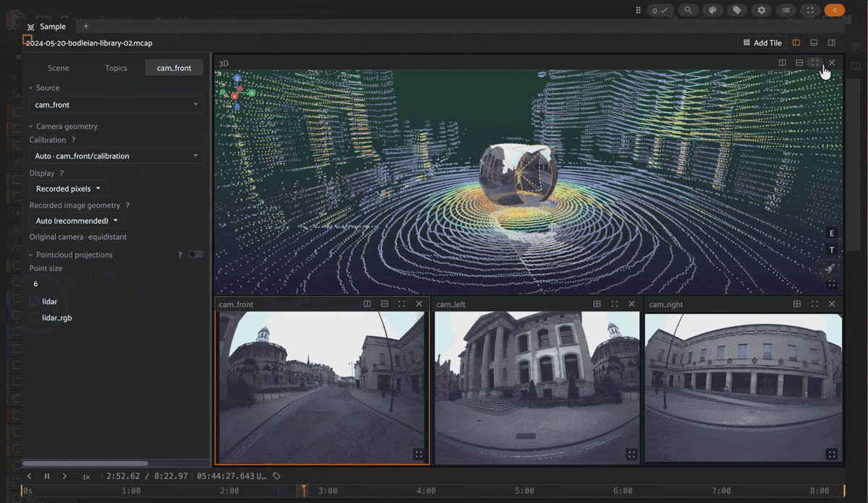The width and height of the screenshot is (868, 503).
Task: Step to next frame
Action: click(x=64, y=476)
